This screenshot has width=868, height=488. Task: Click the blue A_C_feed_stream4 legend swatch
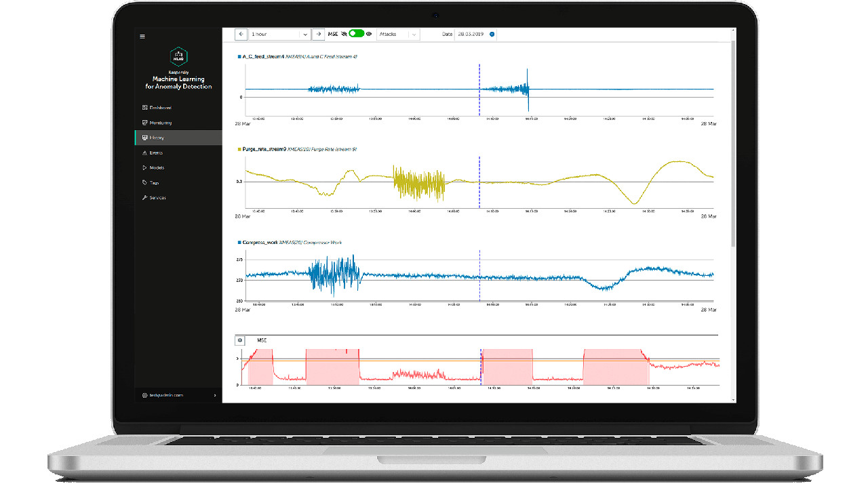(x=239, y=56)
